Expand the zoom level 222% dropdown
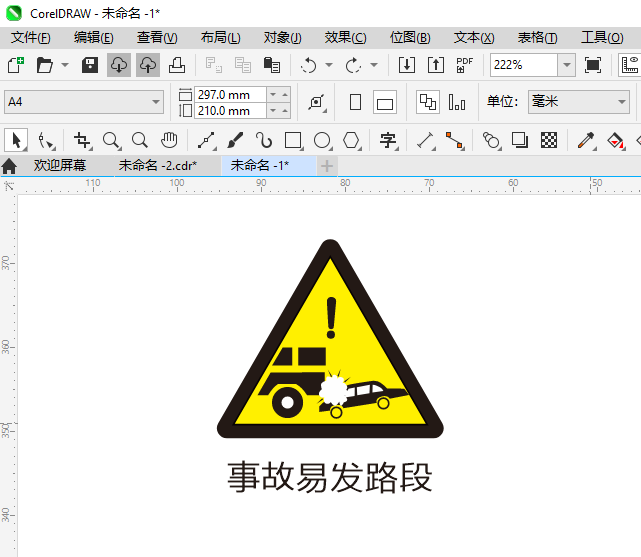Screen dimensions: 641x557 [566, 65]
